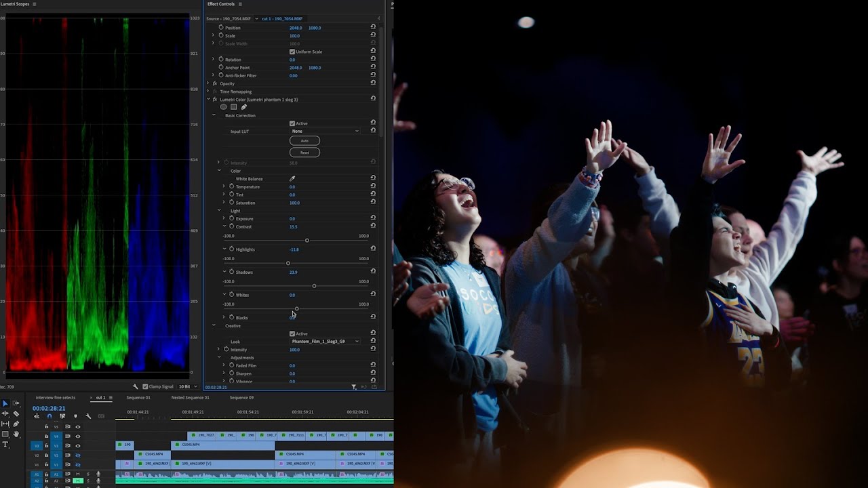Toggle animation stopwatch for Shadows
This screenshot has height=488, width=868.
tap(231, 272)
